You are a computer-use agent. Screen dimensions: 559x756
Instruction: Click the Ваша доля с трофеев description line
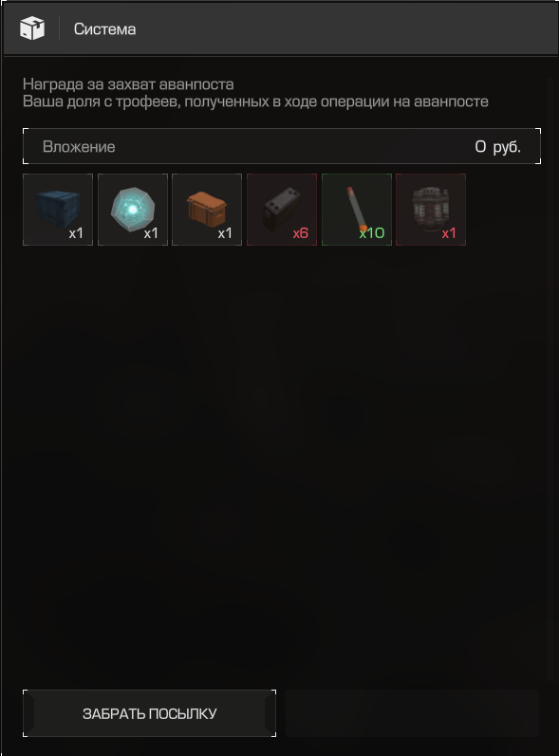coord(255,101)
